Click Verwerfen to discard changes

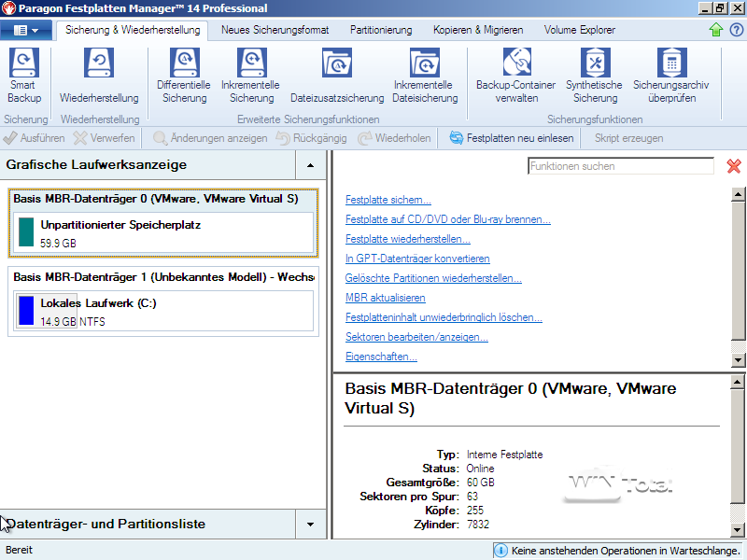(105, 138)
